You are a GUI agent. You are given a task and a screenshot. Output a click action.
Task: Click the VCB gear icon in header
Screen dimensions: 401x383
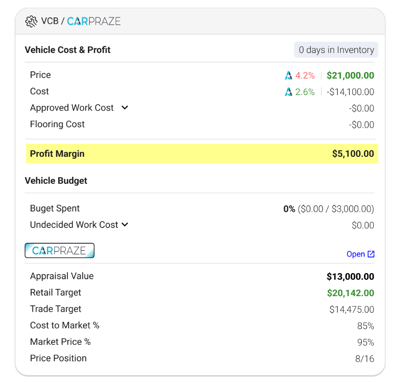click(x=31, y=21)
